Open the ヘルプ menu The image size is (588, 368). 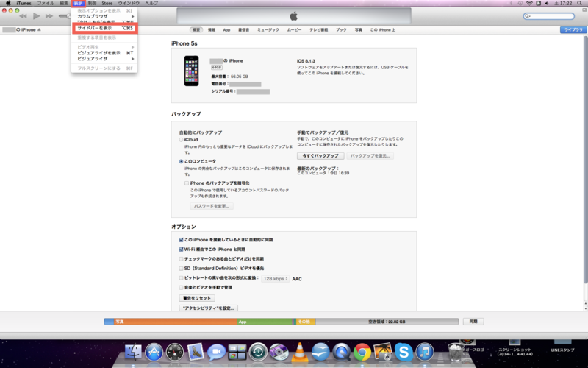coord(151,3)
